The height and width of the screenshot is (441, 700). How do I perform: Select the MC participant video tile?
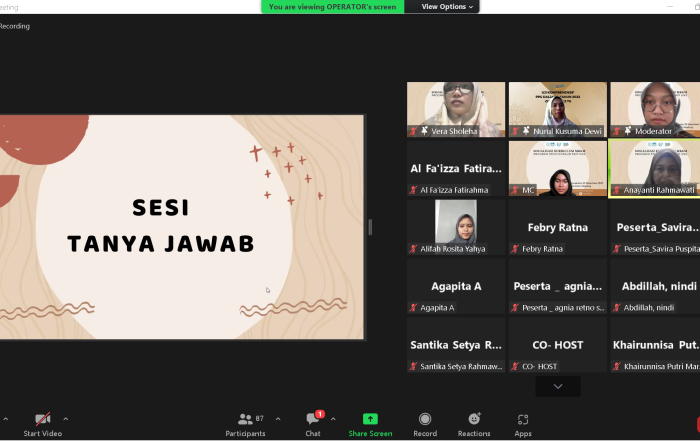tap(557, 167)
